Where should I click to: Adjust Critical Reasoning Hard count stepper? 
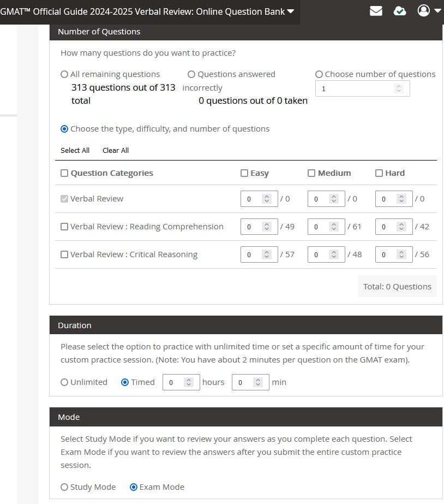click(401, 254)
